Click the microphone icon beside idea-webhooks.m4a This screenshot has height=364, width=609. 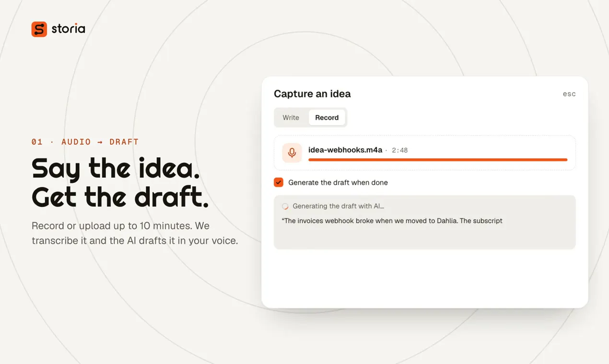pyautogui.click(x=292, y=153)
